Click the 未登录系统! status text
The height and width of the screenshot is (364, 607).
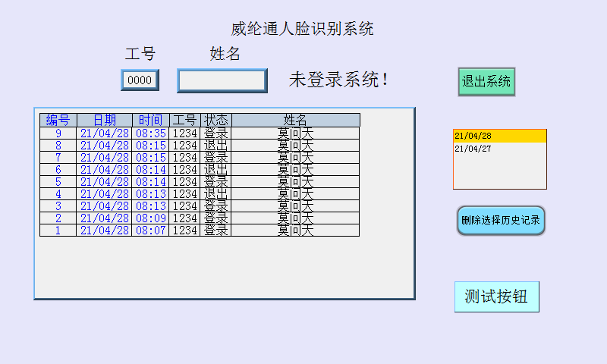pos(338,80)
